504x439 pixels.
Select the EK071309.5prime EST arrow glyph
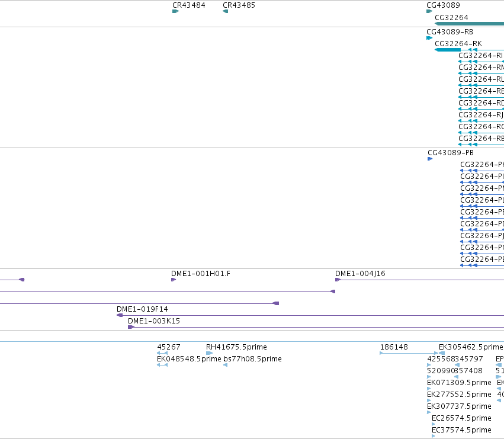click(x=429, y=389)
